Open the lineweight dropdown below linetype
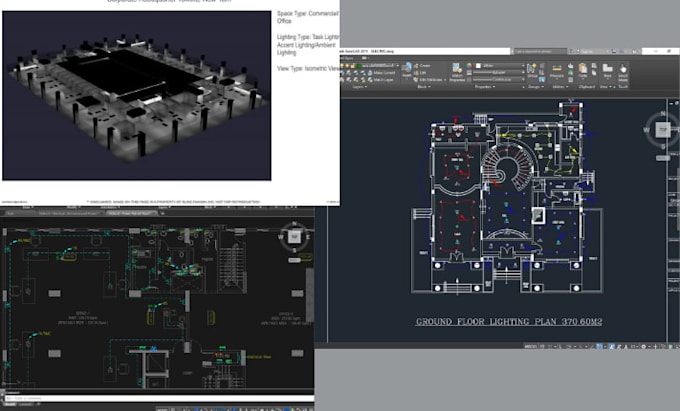This screenshot has width=680, height=411. pos(499,79)
